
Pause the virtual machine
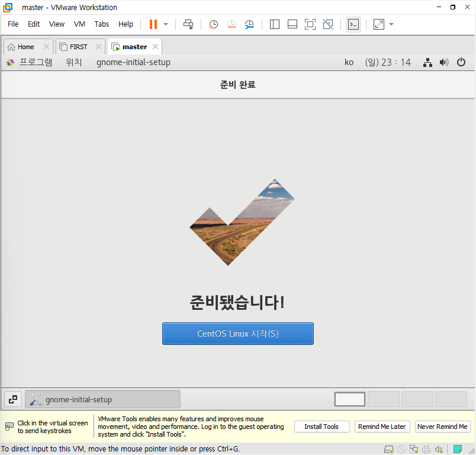click(x=153, y=24)
